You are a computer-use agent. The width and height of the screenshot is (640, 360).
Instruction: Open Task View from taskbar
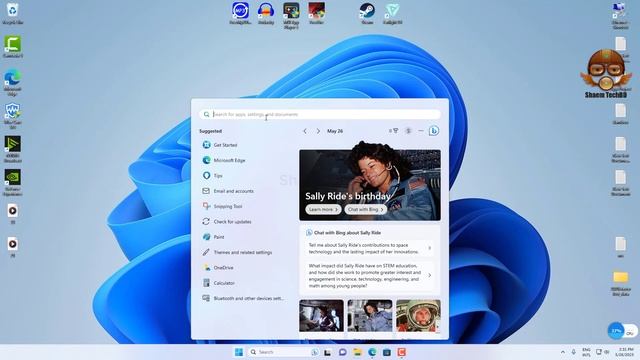(x=327, y=352)
